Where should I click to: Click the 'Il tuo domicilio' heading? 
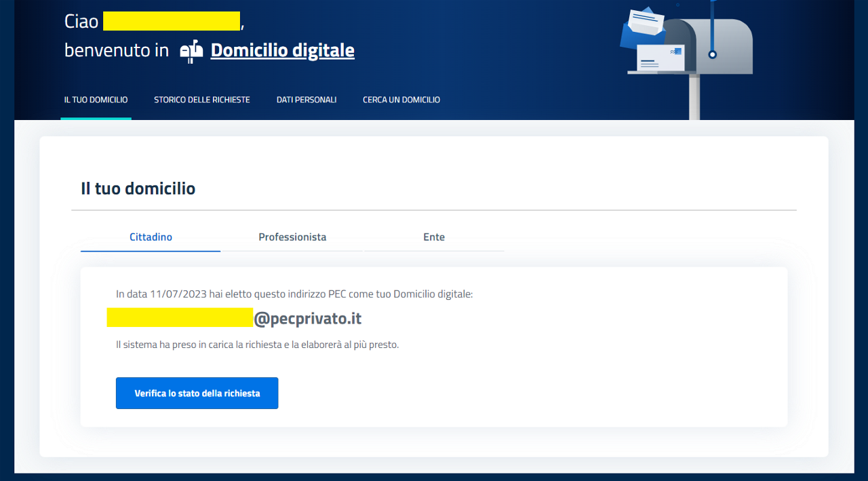[138, 189]
